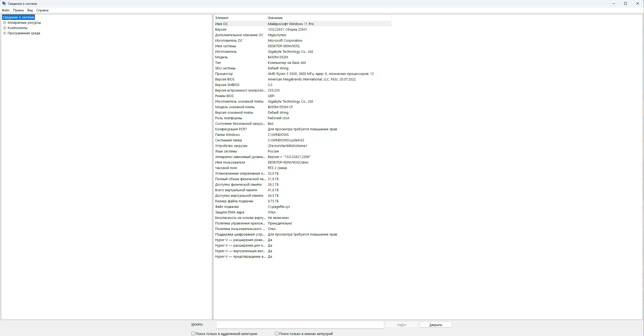Select the Аппаратные ресурсы tree label

coord(24,22)
